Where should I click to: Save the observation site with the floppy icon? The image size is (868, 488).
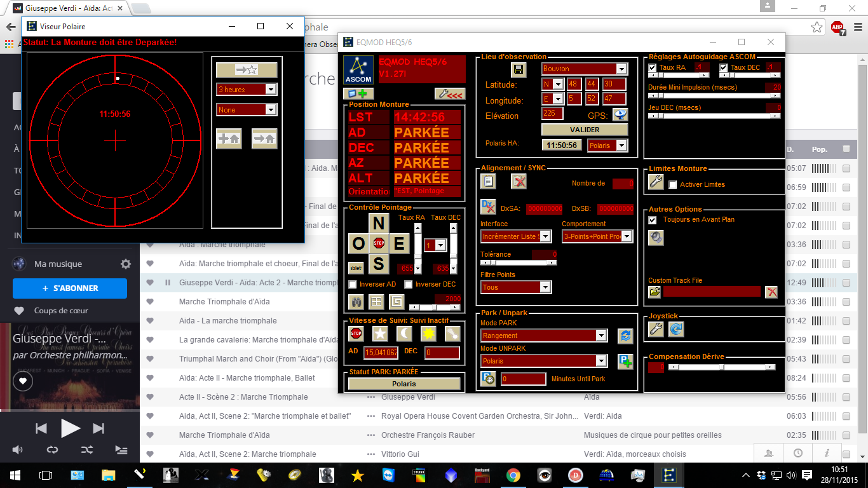pyautogui.click(x=519, y=69)
